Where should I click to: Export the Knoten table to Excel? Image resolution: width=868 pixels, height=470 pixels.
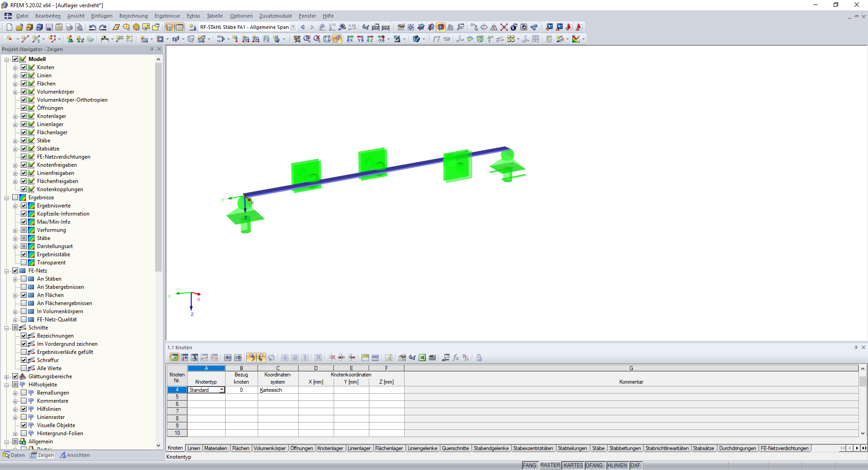point(422,357)
